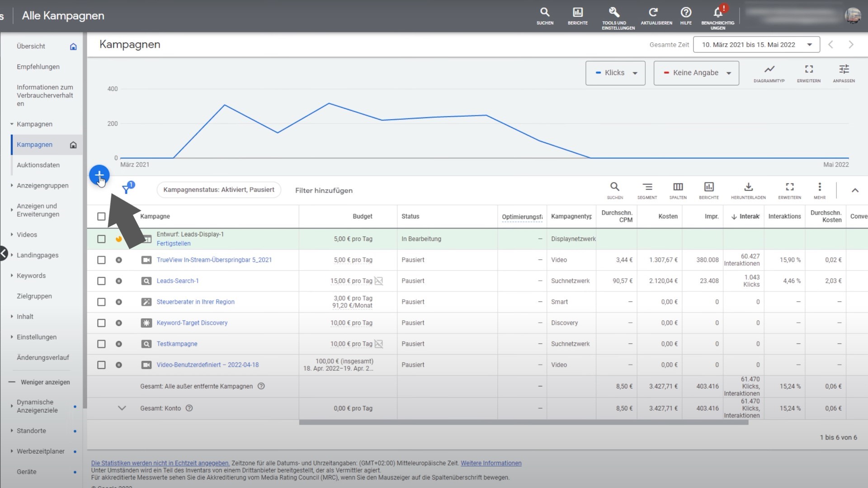
Task: Check the TrueView In-Stream row checkbox
Action: click(x=101, y=260)
